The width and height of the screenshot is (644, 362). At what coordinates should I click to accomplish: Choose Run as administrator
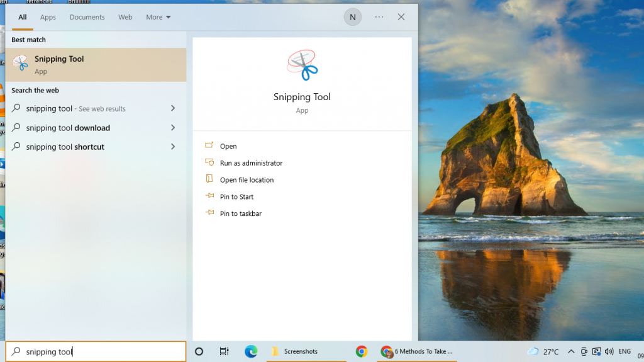[251, 163]
